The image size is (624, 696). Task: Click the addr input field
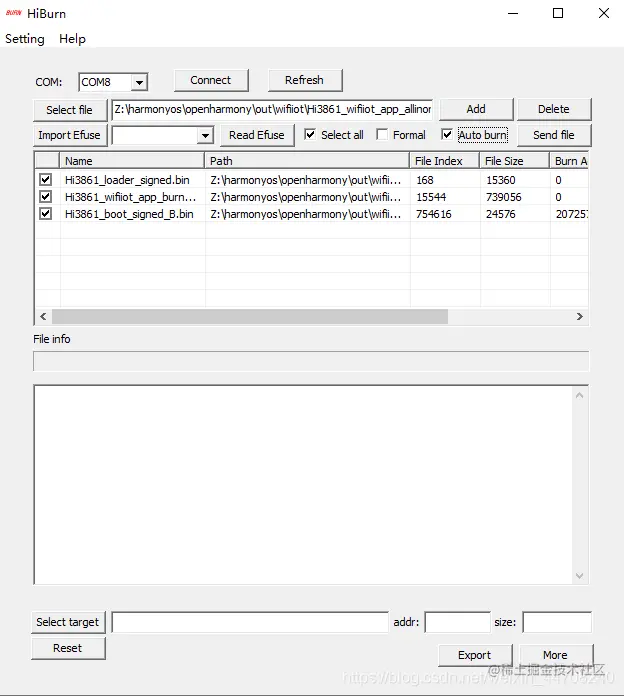point(458,622)
